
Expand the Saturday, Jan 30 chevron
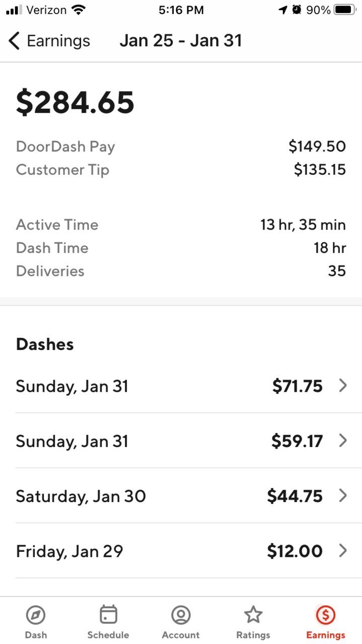coord(343,495)
